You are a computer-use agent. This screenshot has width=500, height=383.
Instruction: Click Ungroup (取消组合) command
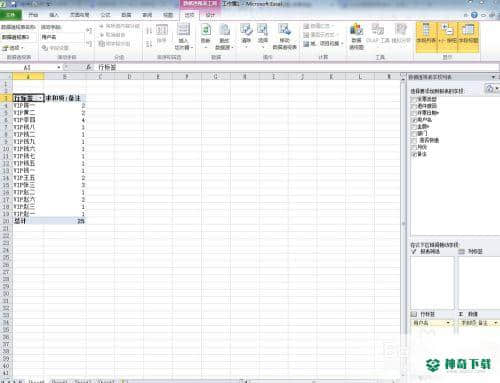coord(112,35)
